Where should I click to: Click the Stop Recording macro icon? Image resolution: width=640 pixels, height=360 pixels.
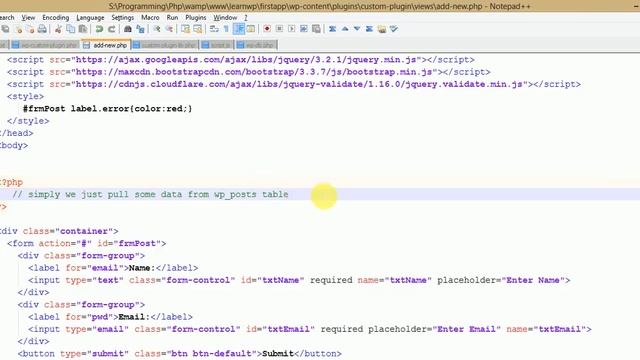[x=279, y=29]
